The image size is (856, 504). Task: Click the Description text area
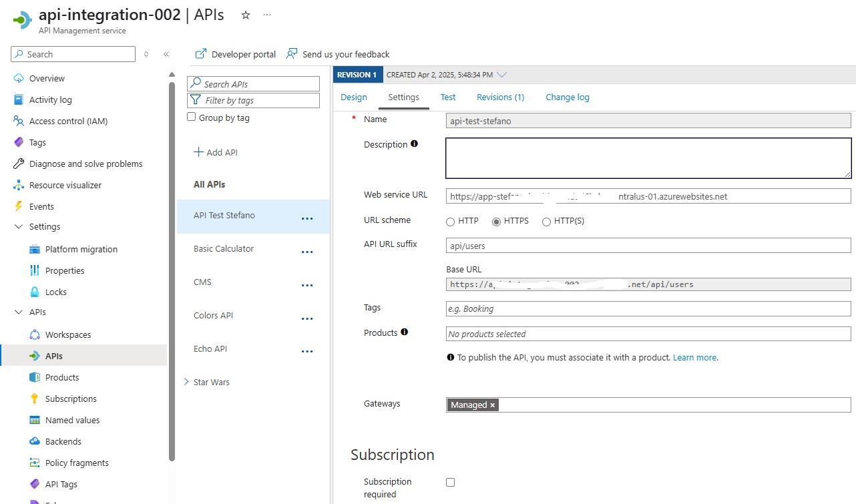[648, 158]
